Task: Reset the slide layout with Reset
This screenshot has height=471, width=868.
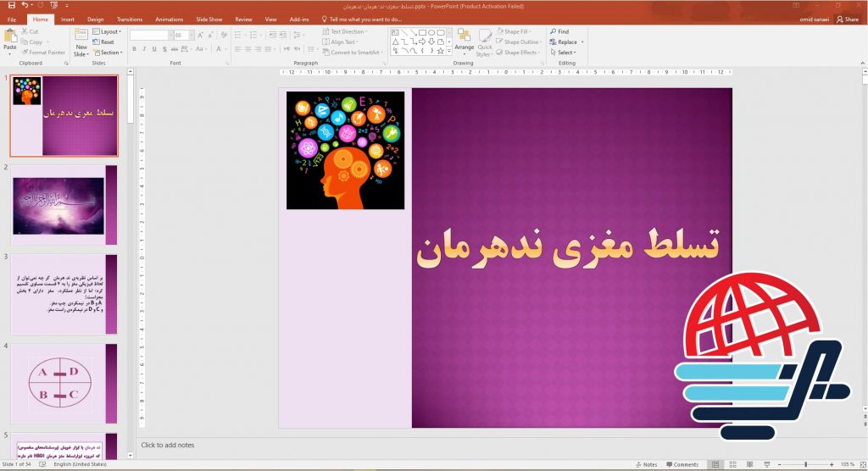Action: (x=103, y=42)
